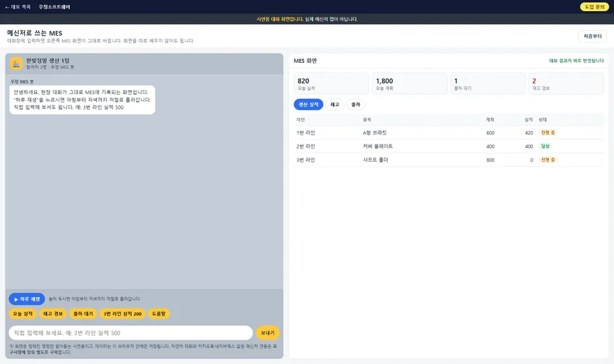Click the 재고 경보 quick chip
The width and height of the screenshot is (614, 364).
[x=53, y=314]
